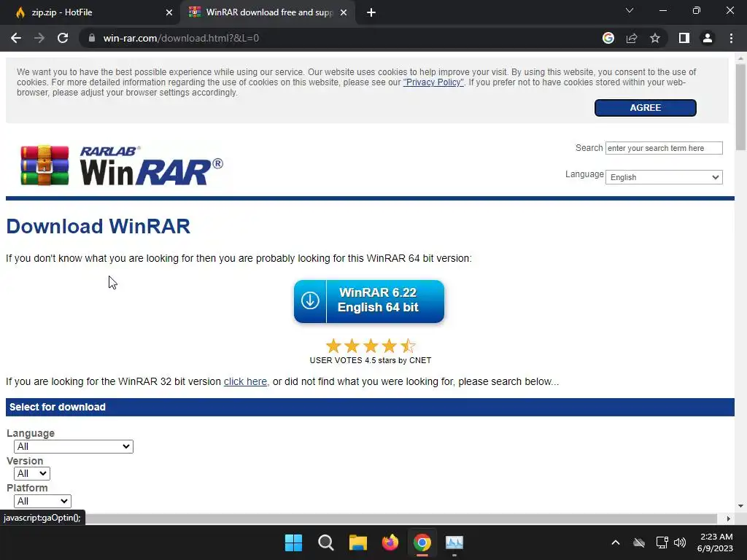Click the 'Select for download' header bar
This screenshot has height=560, width=747.
(370, 407)
